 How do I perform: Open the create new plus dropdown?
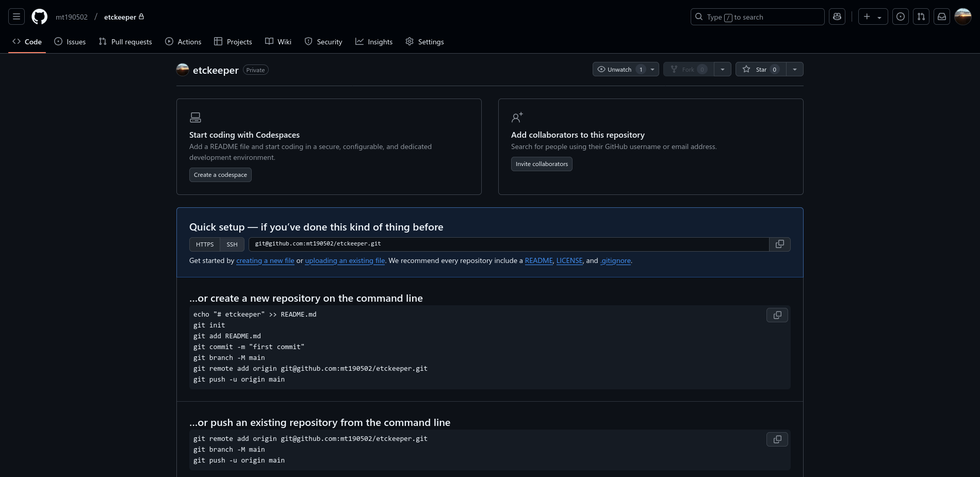tap(873, 17)
